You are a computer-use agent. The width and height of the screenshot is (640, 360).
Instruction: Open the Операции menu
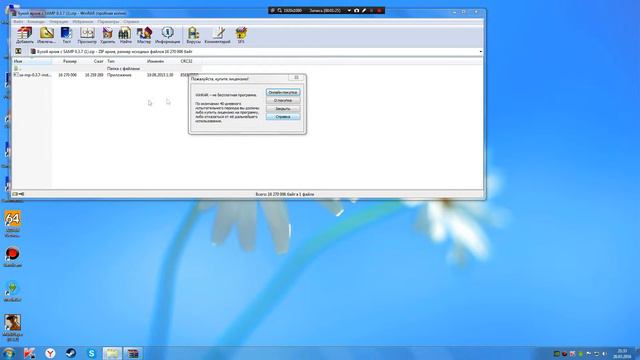point(59,22)
